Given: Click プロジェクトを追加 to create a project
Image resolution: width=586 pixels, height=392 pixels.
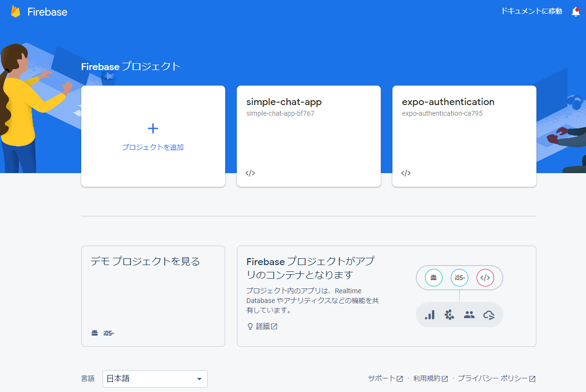Looking at the screenshot, I should 153,136.
